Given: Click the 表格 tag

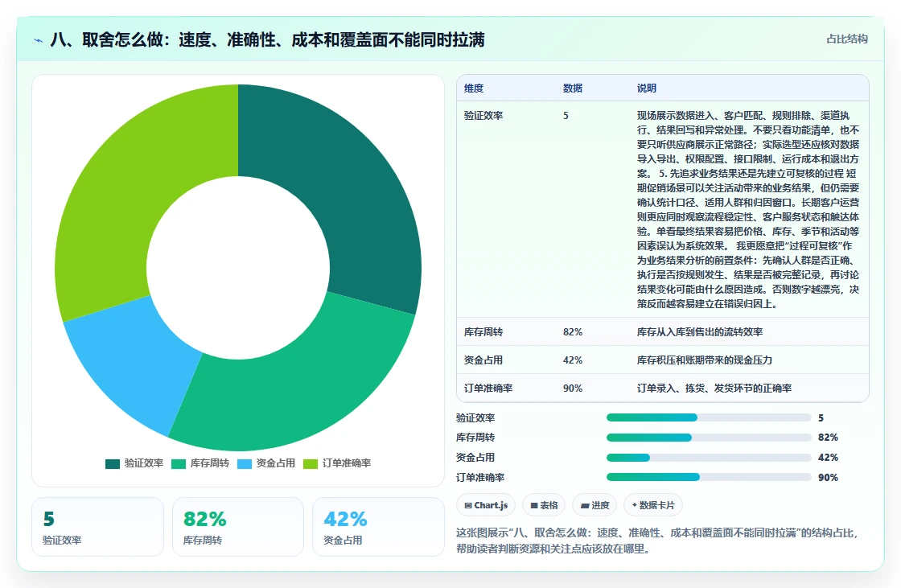Looking at the screenshot, I should tap(544, 505).
